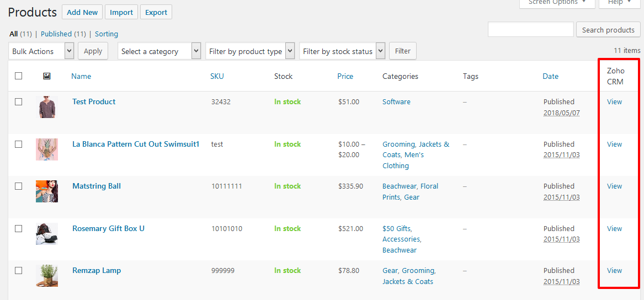The width and height of the screenshot is (644, 300).
Task: Click the $335.90 price cell
Action: point(351,186)
